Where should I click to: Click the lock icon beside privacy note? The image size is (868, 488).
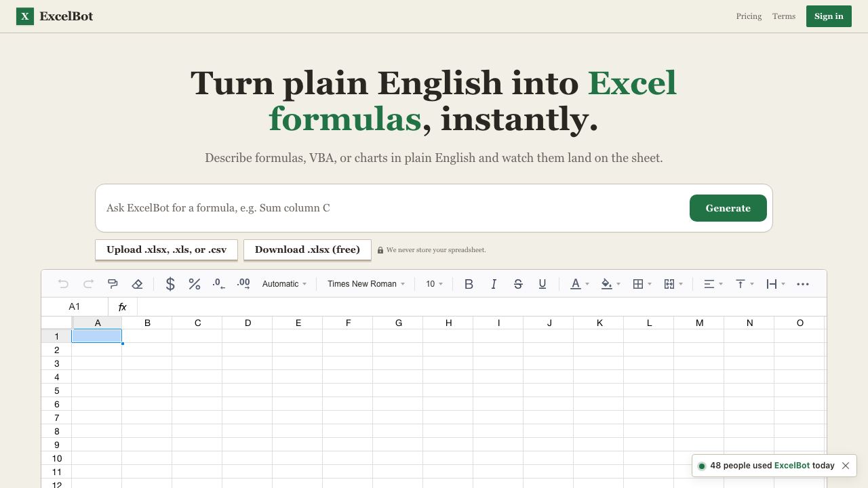click(x=380, y=250)
